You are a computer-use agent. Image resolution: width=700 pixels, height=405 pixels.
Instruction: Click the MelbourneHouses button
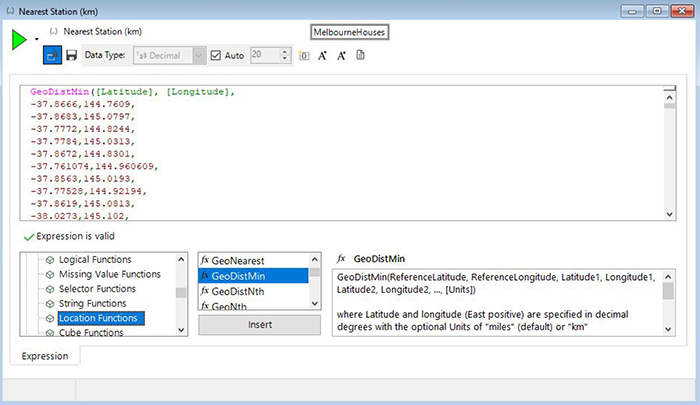(x=349, y=31)
